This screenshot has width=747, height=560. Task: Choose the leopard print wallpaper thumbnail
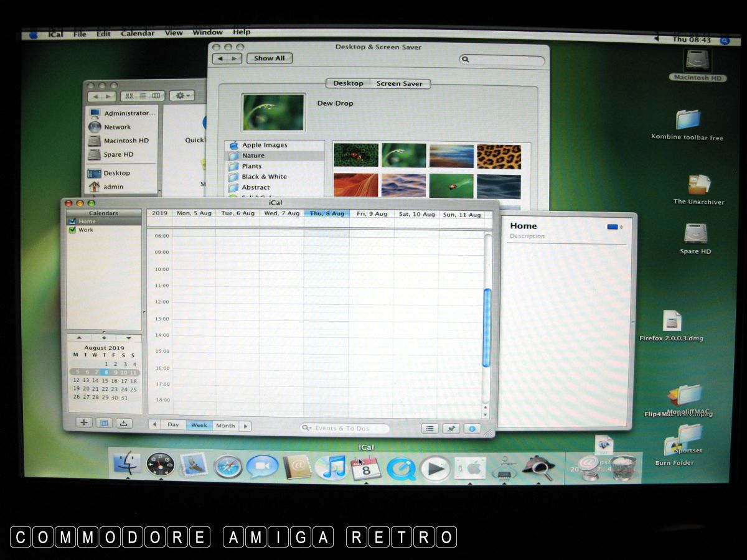coord(499,156)
